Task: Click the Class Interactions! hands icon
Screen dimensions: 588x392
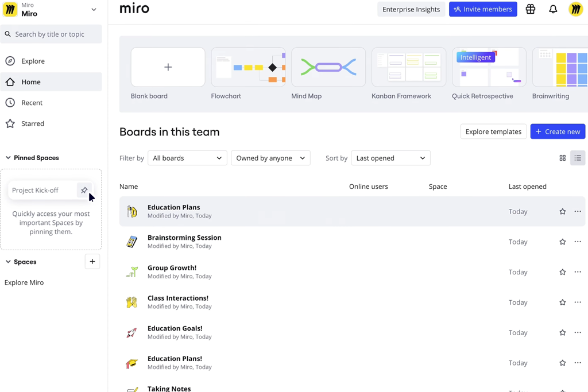Action: (x=131, y=302)
